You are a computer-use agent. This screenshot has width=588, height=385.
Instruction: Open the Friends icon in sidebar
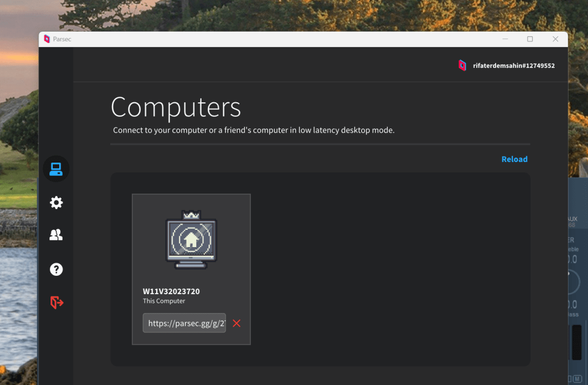coord(56,235)
